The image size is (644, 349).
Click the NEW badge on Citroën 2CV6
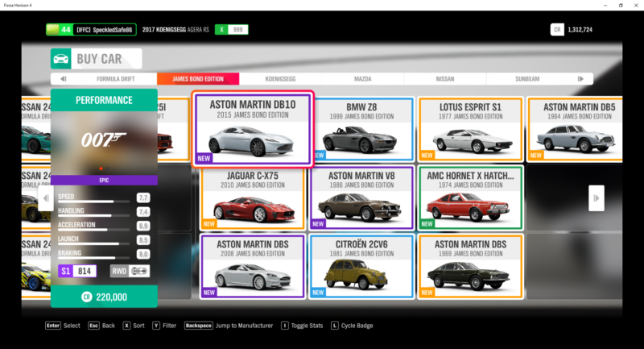[x=318, y=293]
